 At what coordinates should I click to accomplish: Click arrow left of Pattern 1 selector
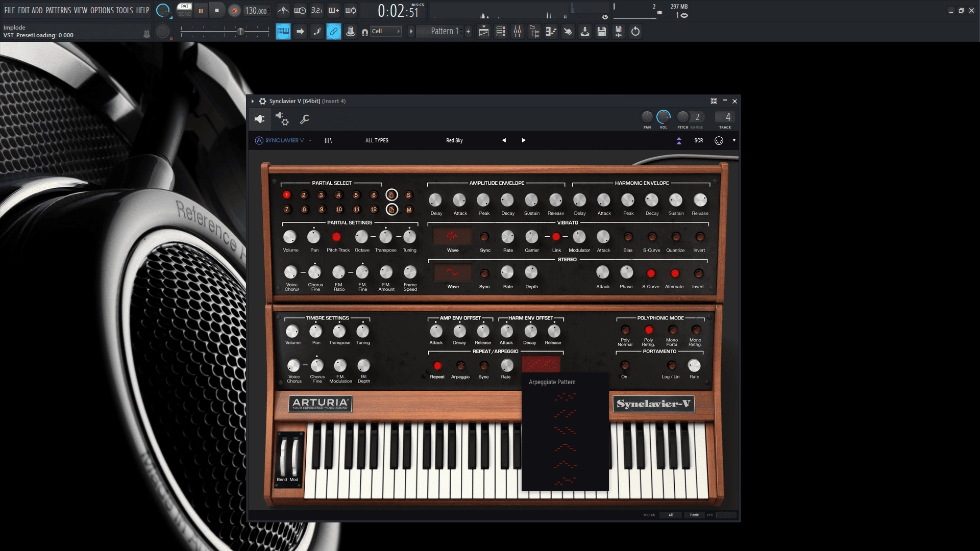click(411, 32)
